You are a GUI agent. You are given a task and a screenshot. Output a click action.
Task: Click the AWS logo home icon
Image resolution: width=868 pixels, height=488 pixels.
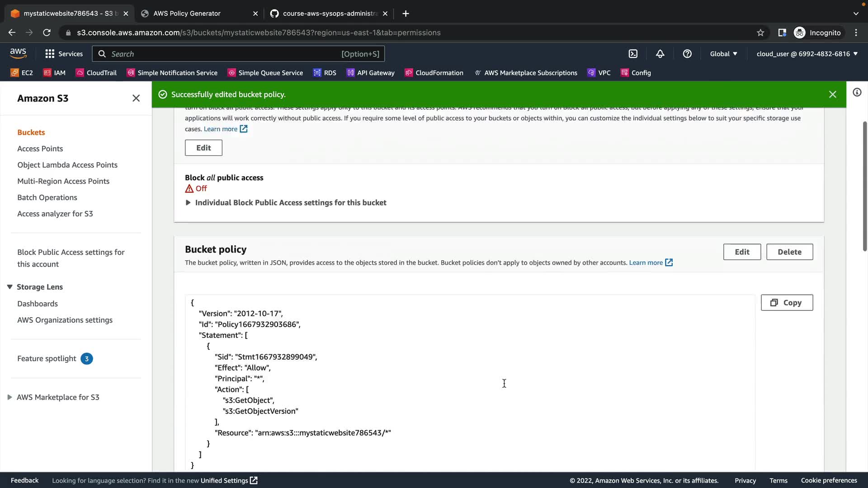click(x=18, y=53)
